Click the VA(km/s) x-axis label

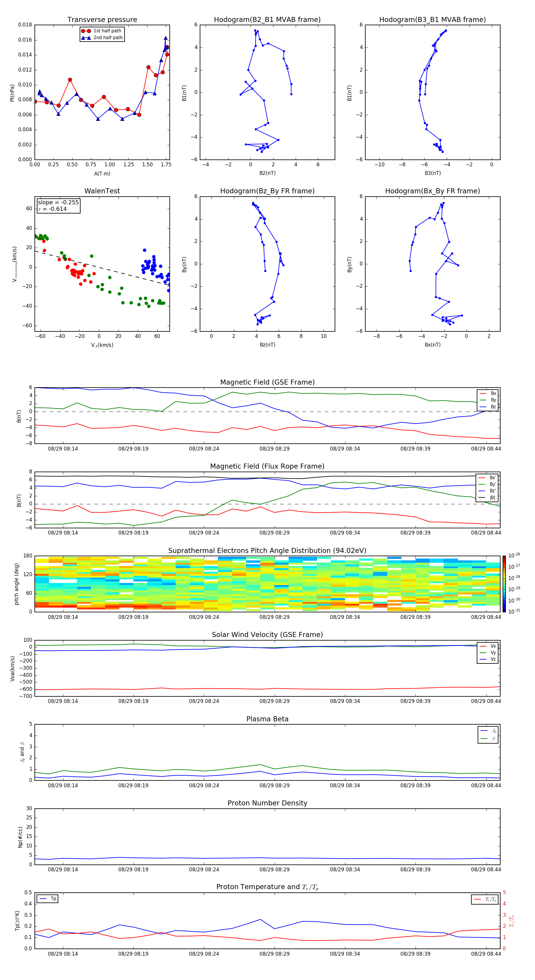[102, 345]
